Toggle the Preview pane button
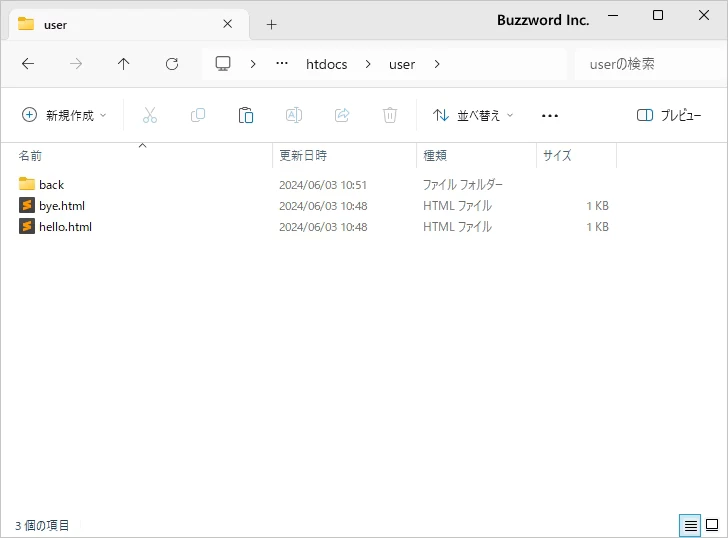This screenshot has width=728, height=538. (669, 115)
